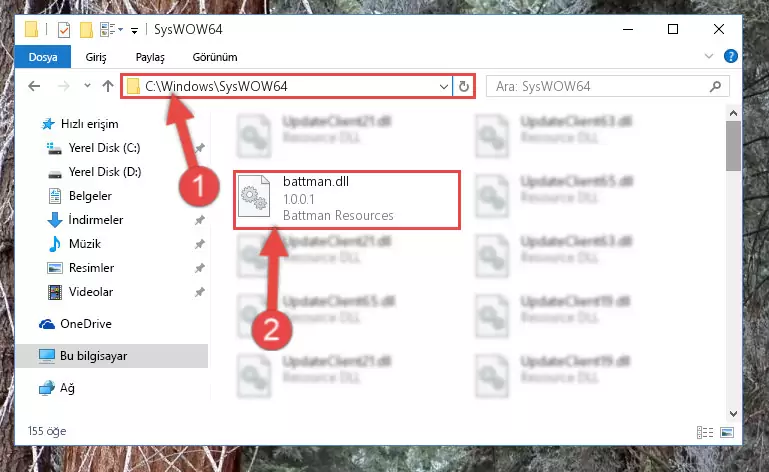The image size is (769, 472).
Task: Expand the address bar history dropdown
Action: tap(443, 87)
